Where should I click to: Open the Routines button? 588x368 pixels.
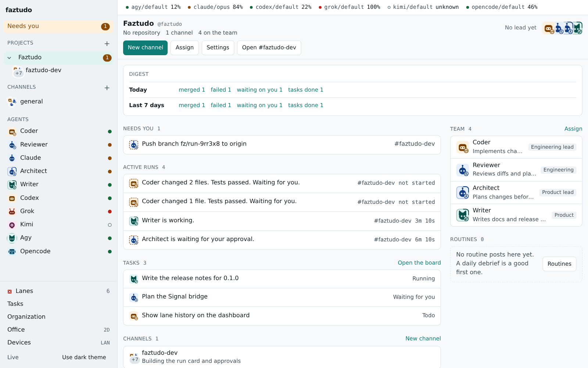pos(559,264)
